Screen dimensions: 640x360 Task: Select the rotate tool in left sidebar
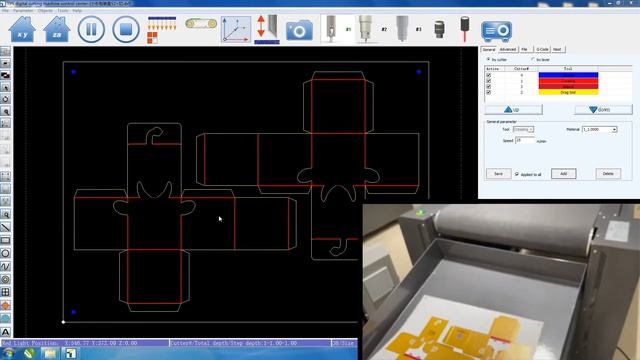[x=5, y=99]
